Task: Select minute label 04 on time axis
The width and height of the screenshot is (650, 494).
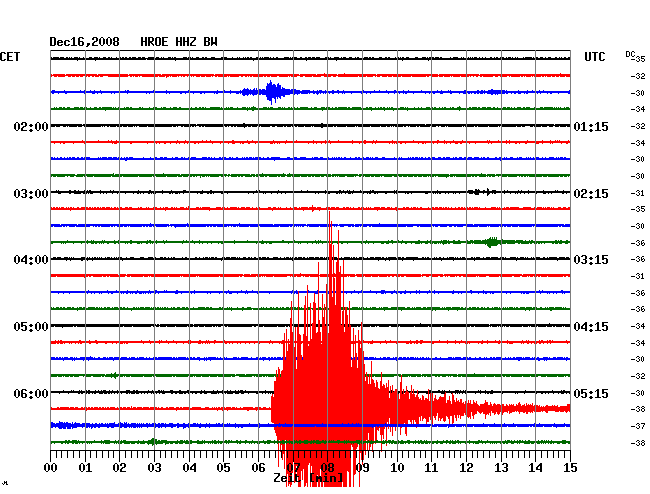Action: click(x=189, y=467)
